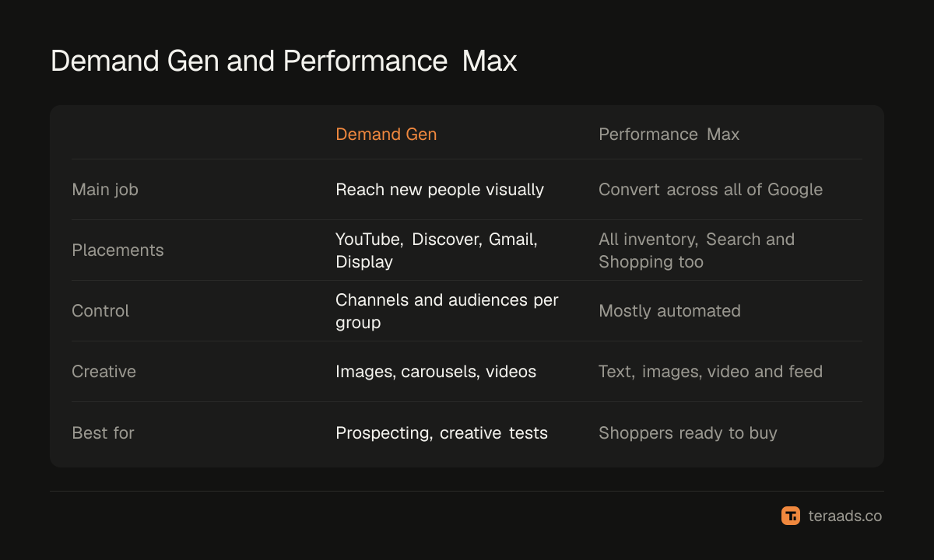Viewport: 934px width, 560px height.
Task: Click the 'Demand Gen' column header
Action: coord(386,135)
